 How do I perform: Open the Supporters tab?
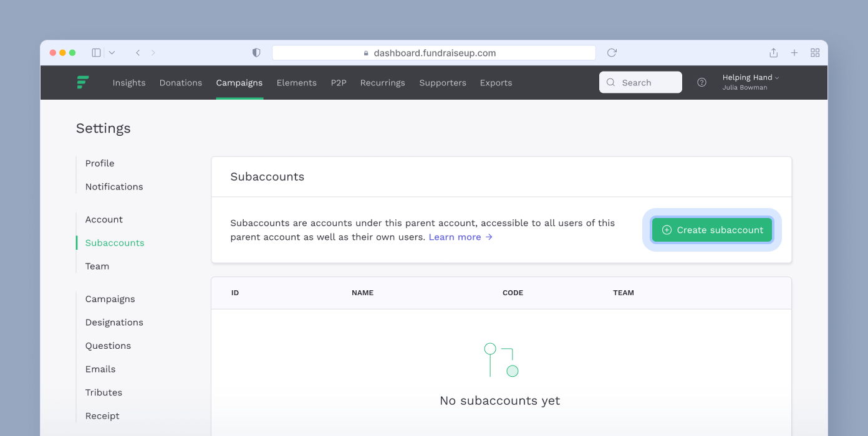coord(443,83)
